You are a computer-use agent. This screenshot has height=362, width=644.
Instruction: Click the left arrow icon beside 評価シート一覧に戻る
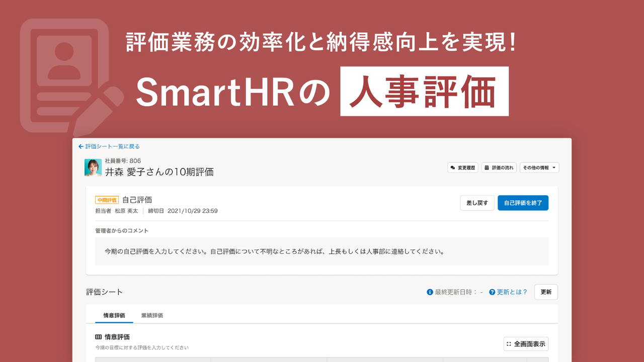[81, 146]
